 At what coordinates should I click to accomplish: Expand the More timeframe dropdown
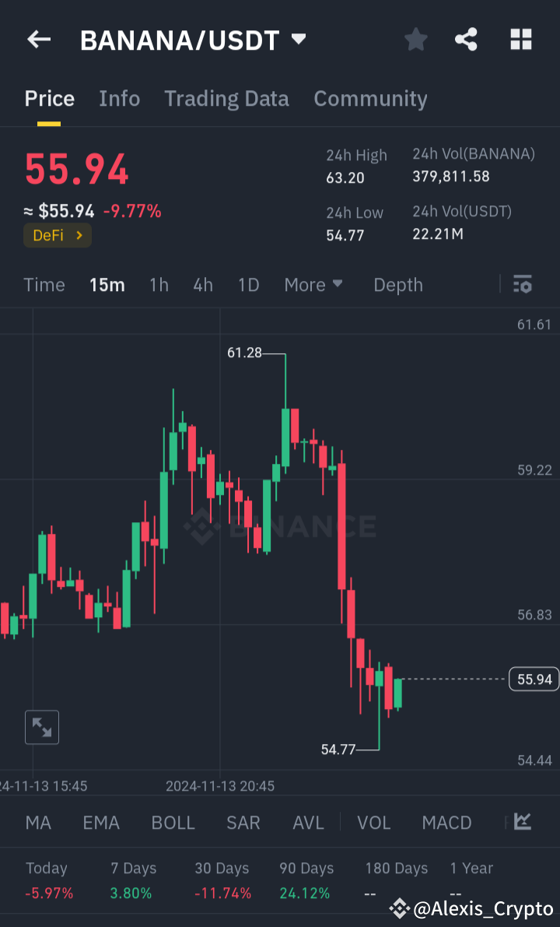pos(313,285)
